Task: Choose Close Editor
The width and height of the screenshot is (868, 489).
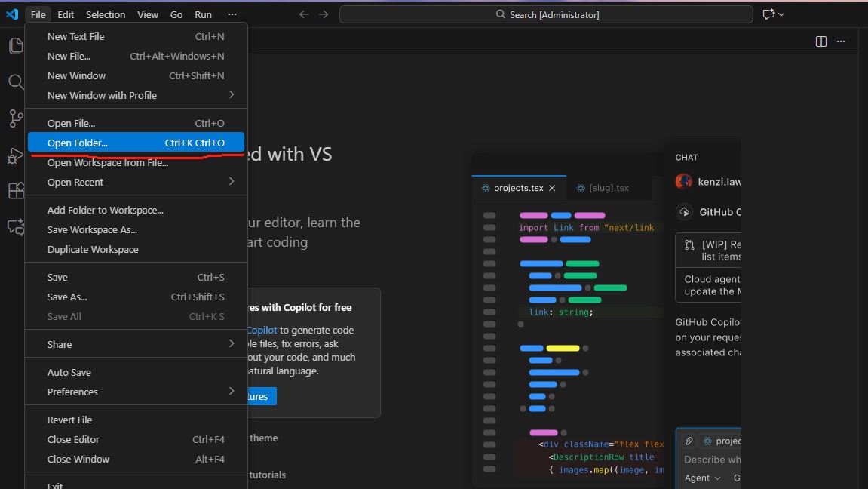Action: click(136, 439)
